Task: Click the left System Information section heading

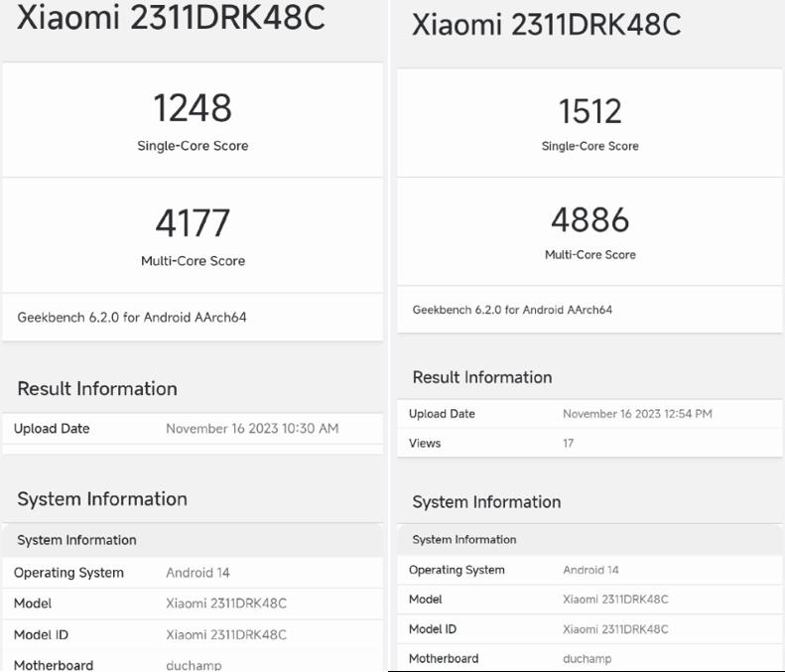Action: click(x=102, y=499)
